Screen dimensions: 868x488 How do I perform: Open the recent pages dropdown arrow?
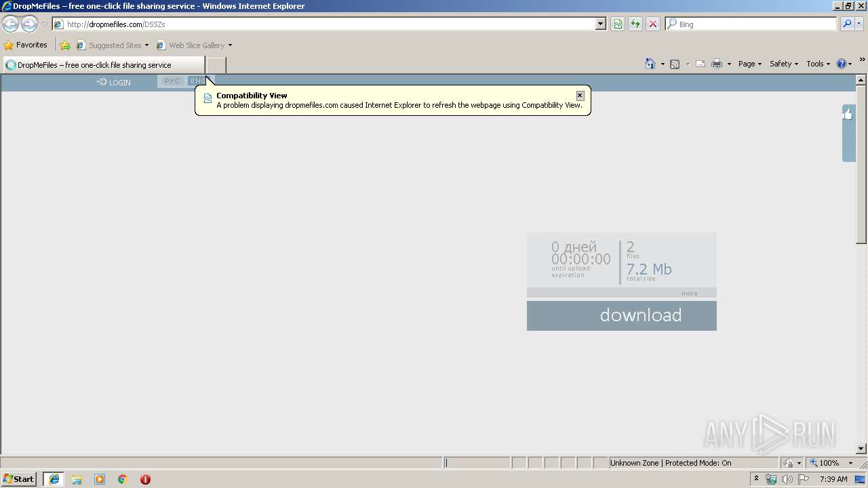pyautogui.click(x=44, y=24)
